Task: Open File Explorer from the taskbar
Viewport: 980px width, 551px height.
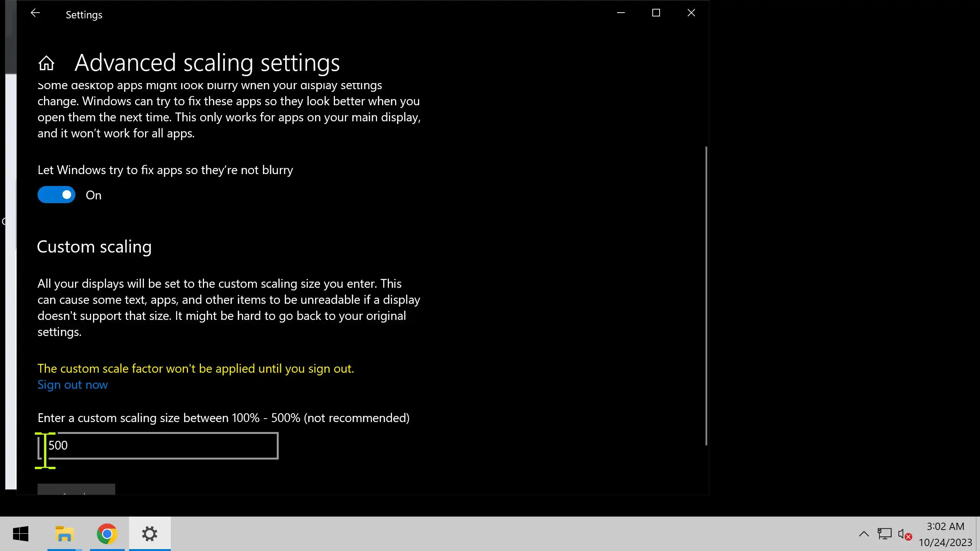Action: tap(65, 534)
